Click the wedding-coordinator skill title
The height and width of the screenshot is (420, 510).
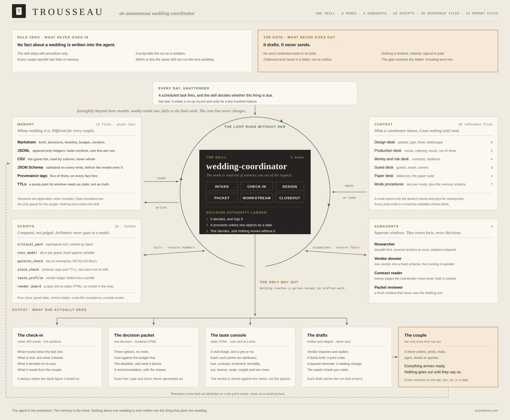point(246,166)
